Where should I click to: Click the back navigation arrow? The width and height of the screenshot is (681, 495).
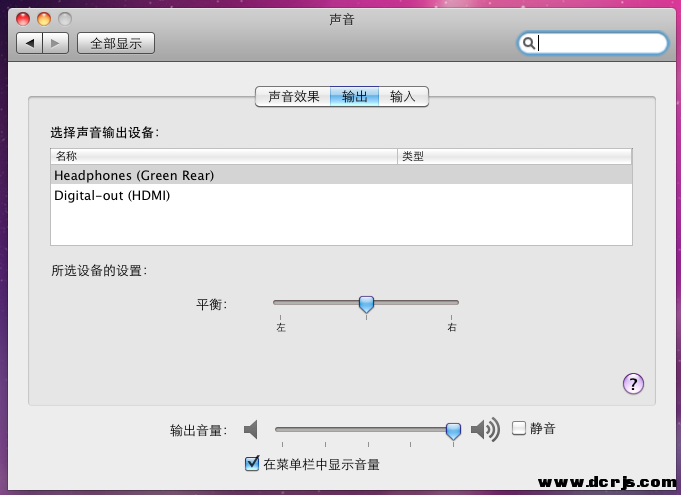(x=30, y=43)
